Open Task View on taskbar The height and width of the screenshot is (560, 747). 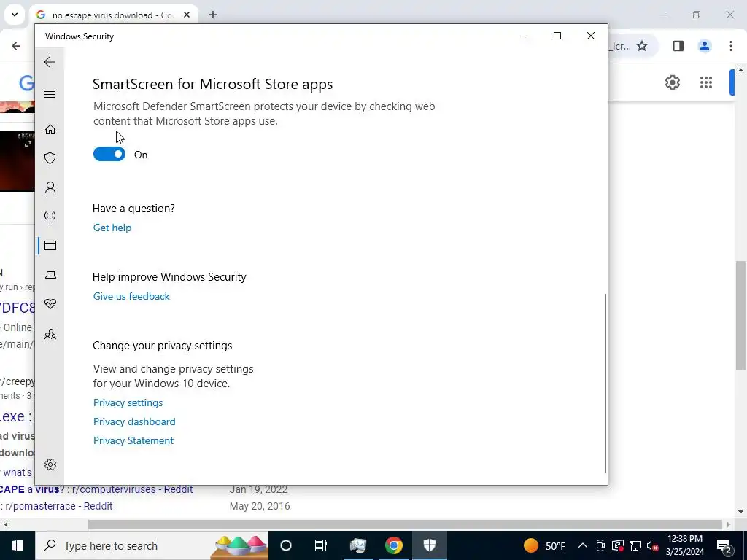click(x=321, y=545)
